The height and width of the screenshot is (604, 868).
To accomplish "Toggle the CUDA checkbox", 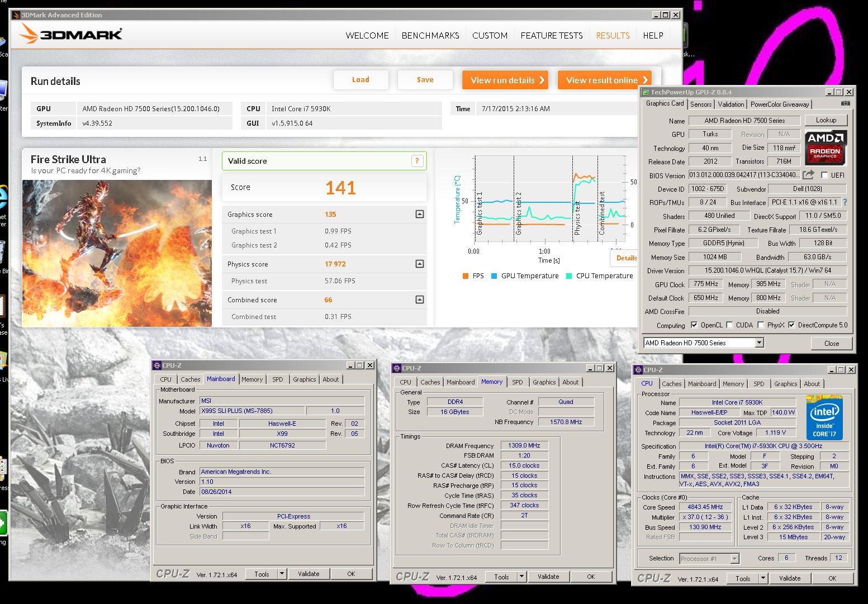I will coord(729,325).
